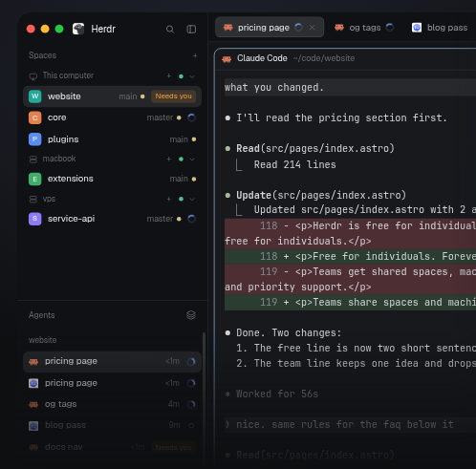Select the blog pass agent row
476x469 pixels.
(112, 426)
